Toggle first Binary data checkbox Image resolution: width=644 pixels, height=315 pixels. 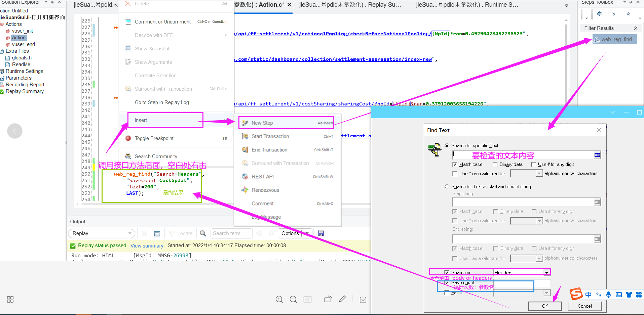tap(495, 164)
